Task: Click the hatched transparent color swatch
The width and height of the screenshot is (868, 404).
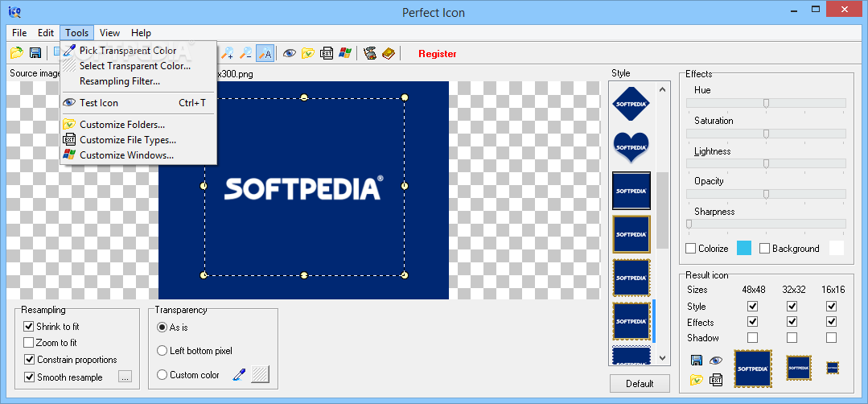Action: [x=260, y=375]
